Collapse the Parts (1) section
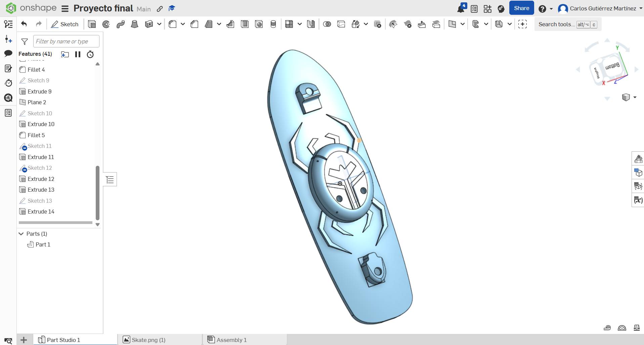Viewport: 644px width, 345px height. click(x=21, y=234)
